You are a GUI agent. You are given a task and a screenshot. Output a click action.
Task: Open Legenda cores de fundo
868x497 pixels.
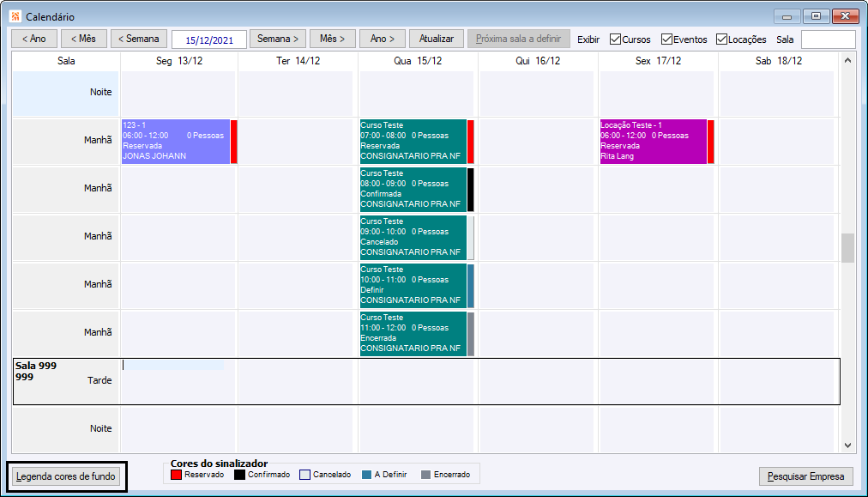66,476
